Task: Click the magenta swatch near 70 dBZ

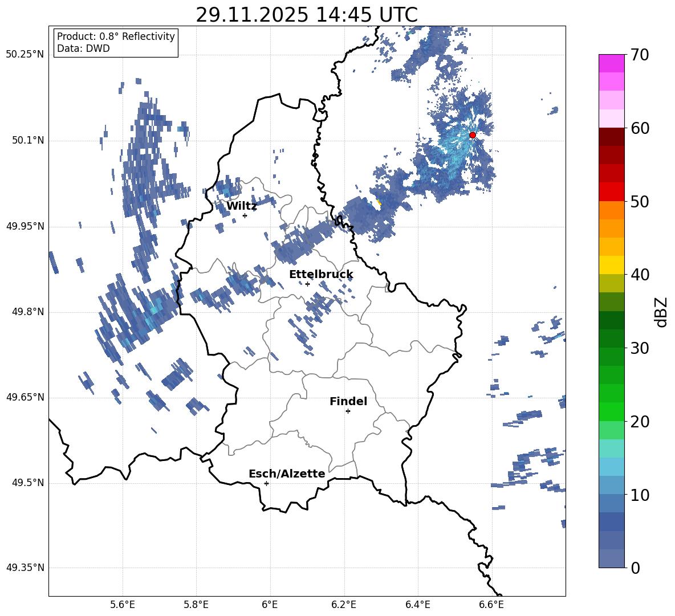Action: pos(611,63)
